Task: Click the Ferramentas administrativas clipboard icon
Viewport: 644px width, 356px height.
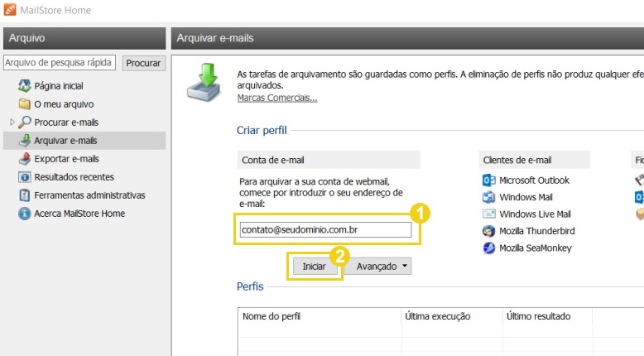Action: (x=24, y=195)
